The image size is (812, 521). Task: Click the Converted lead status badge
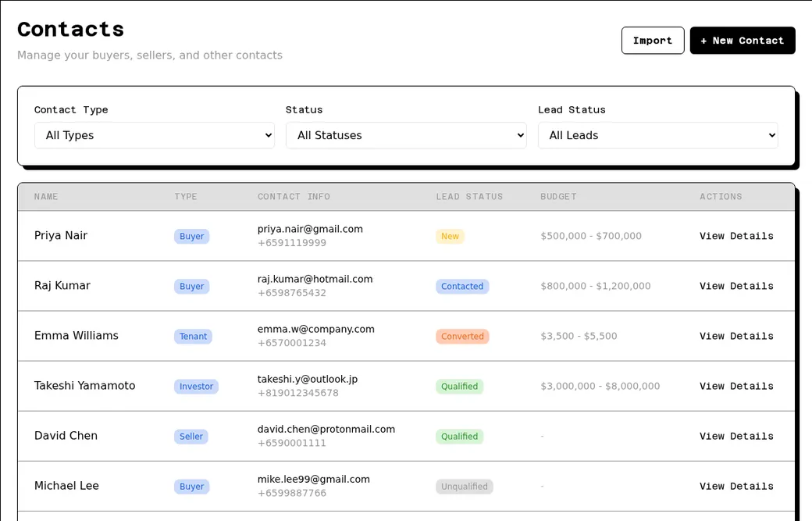(x=462, y=336)
